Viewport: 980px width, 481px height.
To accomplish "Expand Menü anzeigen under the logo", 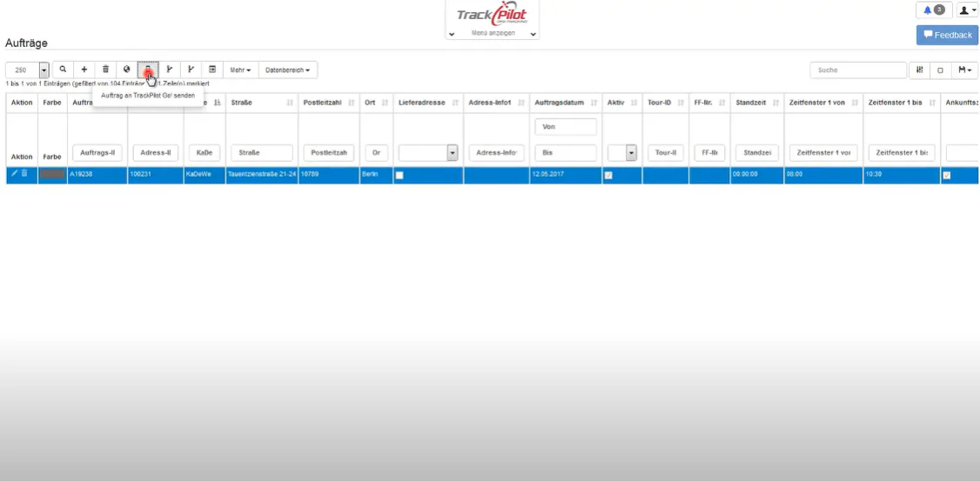I will tap(493, 33).
